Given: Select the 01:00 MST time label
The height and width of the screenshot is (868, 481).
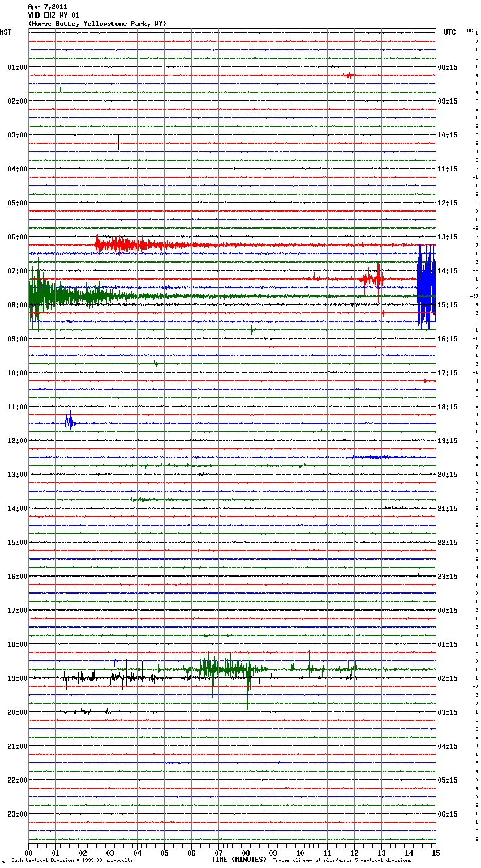Looking at the screenshot, I should [x=18, y=67].
